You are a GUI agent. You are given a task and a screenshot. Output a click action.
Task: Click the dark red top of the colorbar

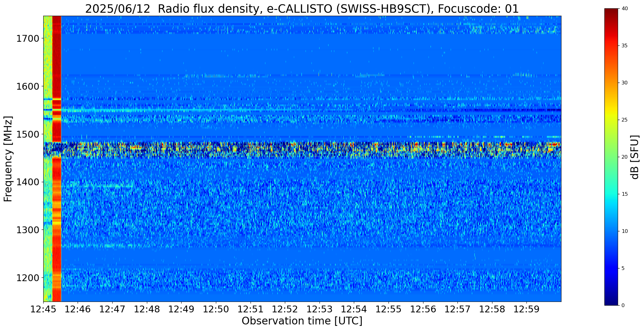click(612, 14)
